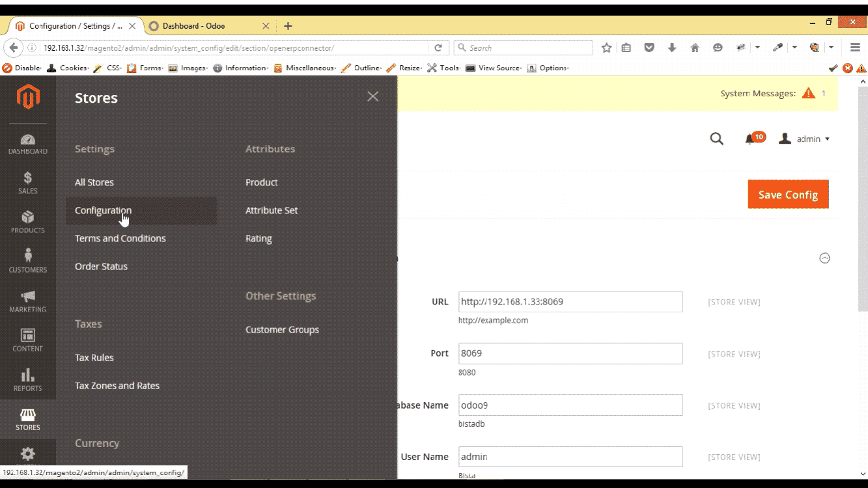Open Customer Groups link
The image size is (868, 488).
click(x=282, y=330)
